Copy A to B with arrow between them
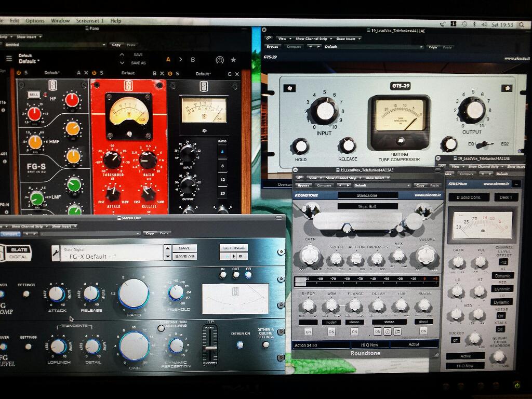 [180, 59]
